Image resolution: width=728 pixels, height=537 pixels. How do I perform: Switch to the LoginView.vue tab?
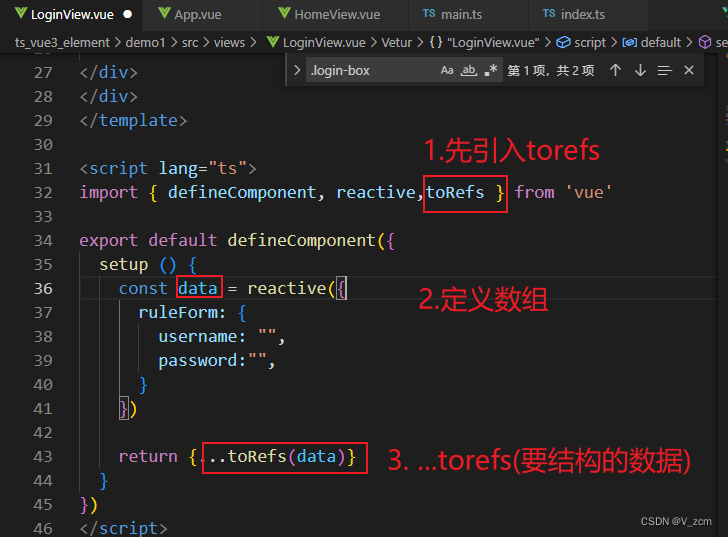tap(72, 14)
